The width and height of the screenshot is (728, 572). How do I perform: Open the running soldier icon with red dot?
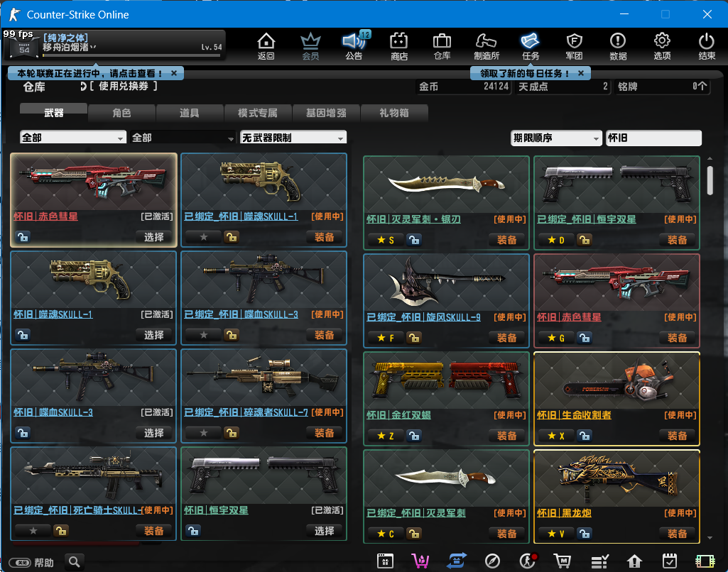528,561
